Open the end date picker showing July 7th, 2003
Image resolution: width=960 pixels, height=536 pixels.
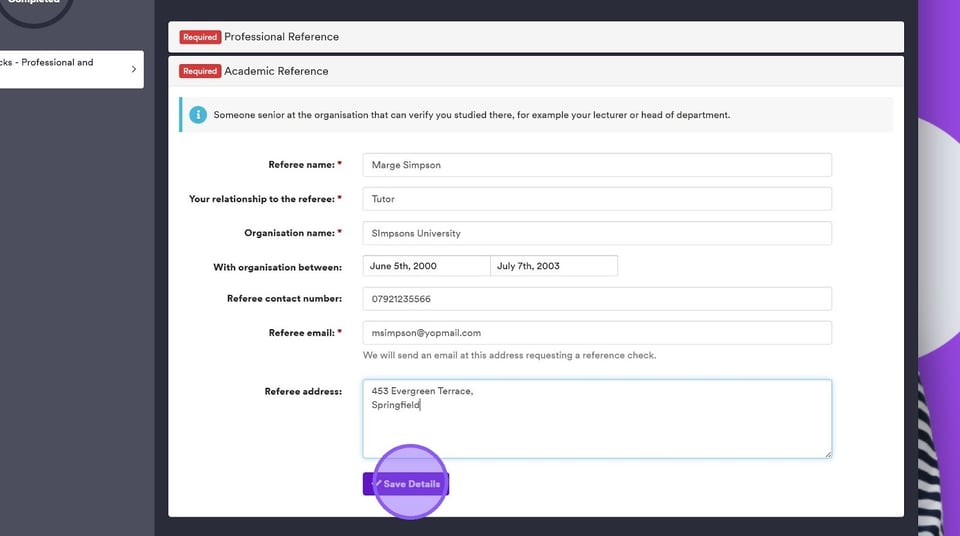pyautogui.click(x=554, y=266)
